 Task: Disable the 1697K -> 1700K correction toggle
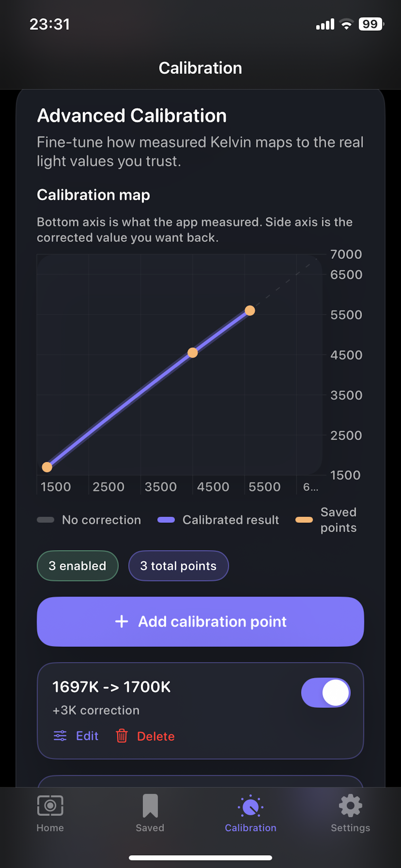click(325, 692)
